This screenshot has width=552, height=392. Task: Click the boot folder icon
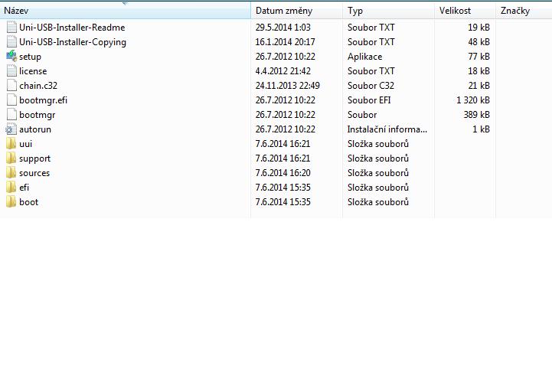[x=11, y=202]
